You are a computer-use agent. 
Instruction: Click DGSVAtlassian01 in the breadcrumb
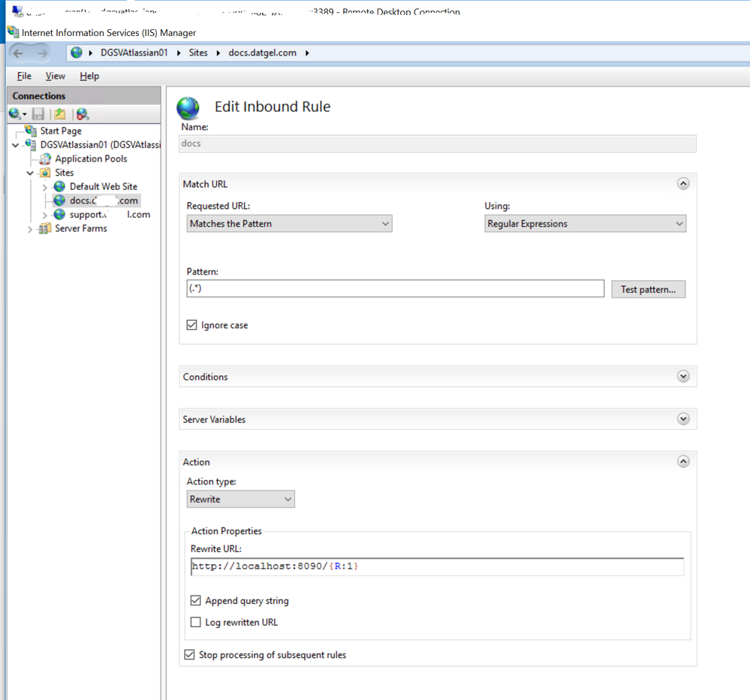134,53
